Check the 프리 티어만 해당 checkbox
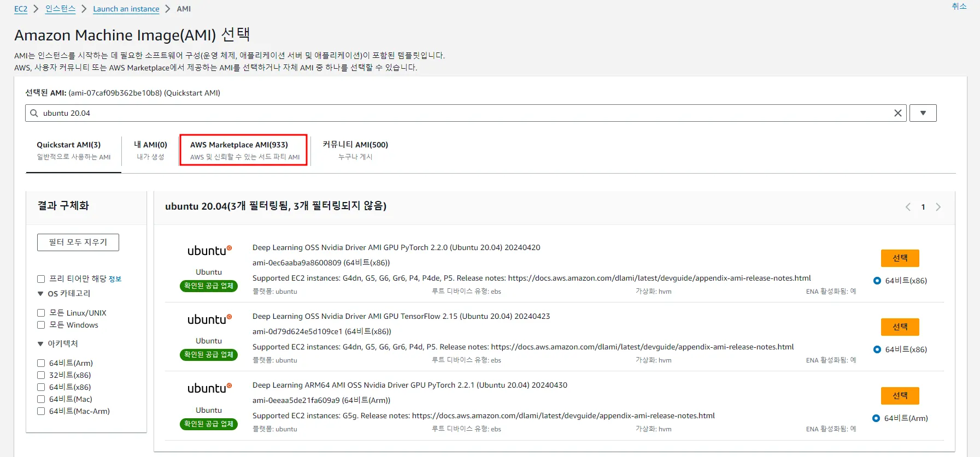Screen dimensions: 980x457 (x=41, y=279)
